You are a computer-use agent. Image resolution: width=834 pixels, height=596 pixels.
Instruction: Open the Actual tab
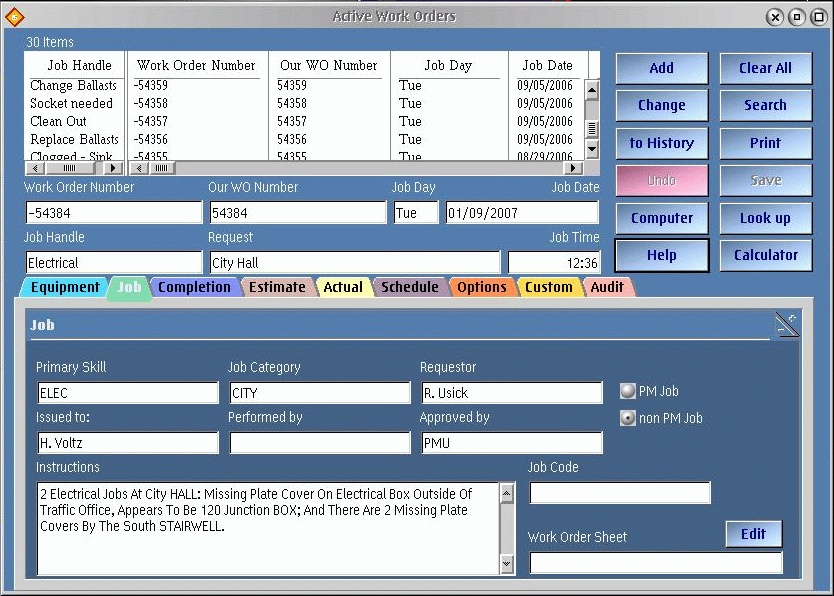click(343, 287)
